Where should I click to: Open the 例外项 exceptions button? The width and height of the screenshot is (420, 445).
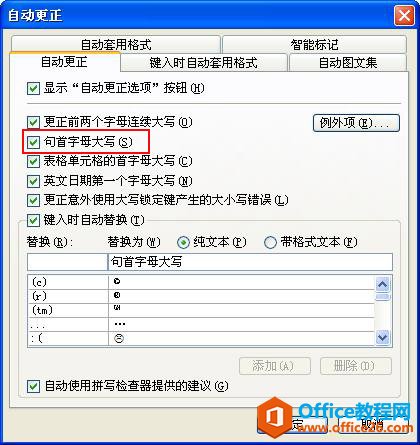tap(356, 123)
